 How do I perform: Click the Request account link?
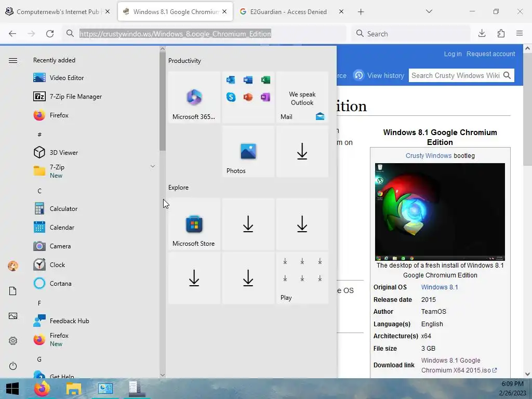coord(490,54)
